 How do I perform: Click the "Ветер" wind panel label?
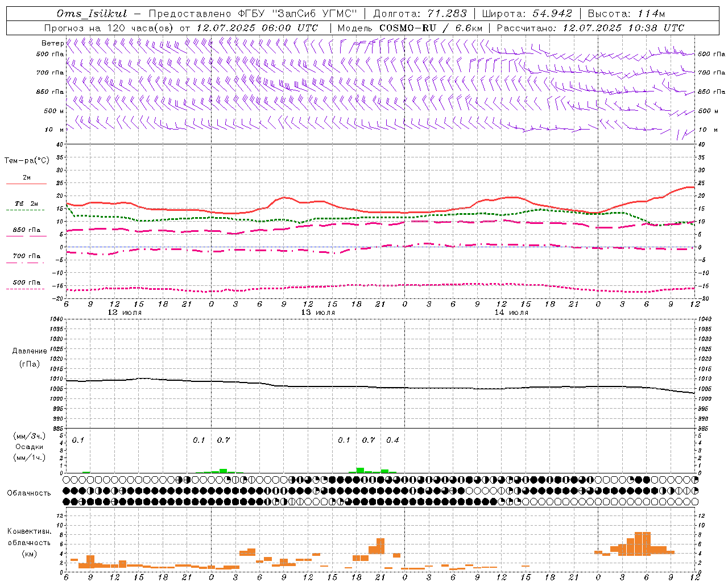(x=52, y=43)
